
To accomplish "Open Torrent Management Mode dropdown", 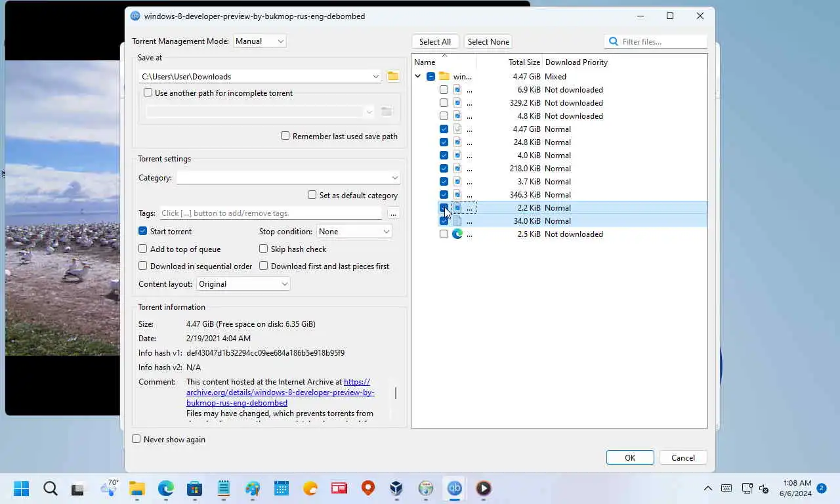I will tap(260, 41).
